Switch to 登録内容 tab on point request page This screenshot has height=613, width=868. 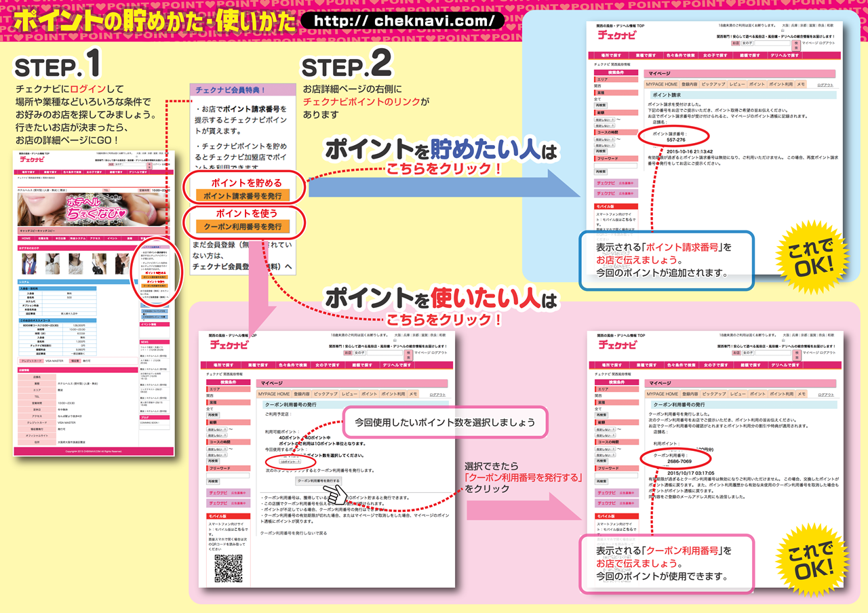tap(690, 84)
